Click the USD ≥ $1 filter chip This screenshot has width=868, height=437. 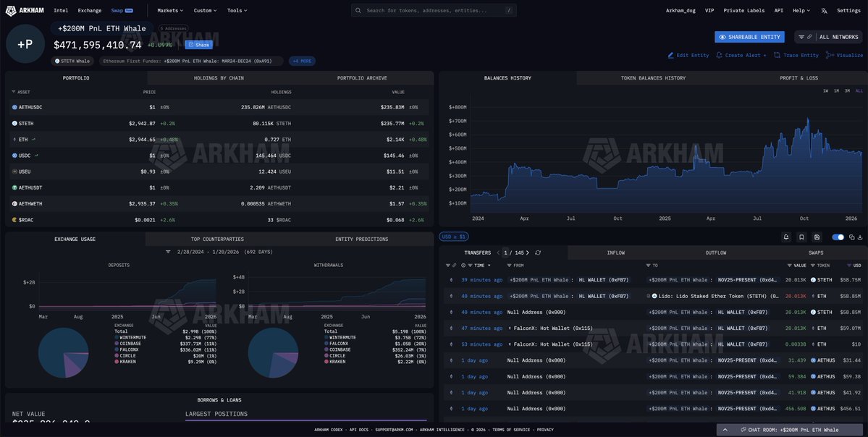(x=453, y=237)
